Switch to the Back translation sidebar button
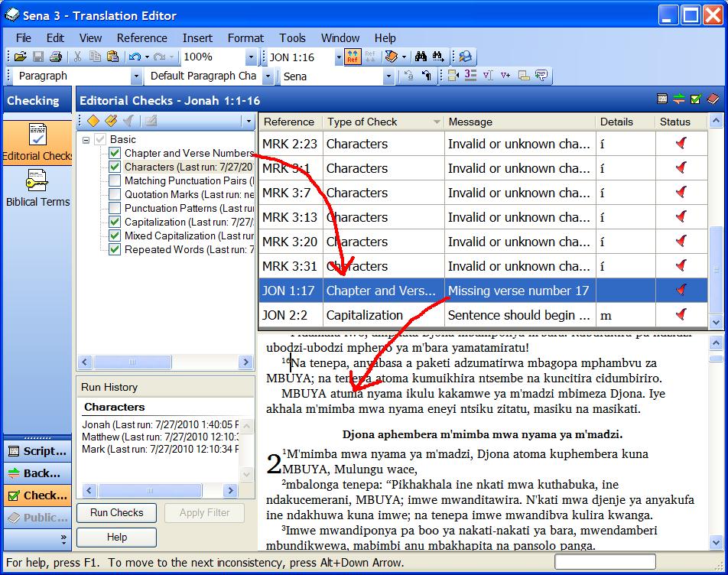The image size is (728, 575). [x=37, y=473]
